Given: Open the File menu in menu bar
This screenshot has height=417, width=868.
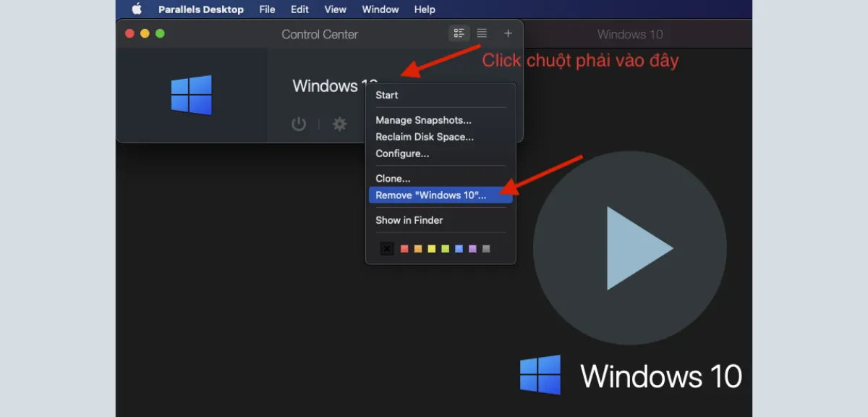Looking at the screenshot, I should click(267, 9).
